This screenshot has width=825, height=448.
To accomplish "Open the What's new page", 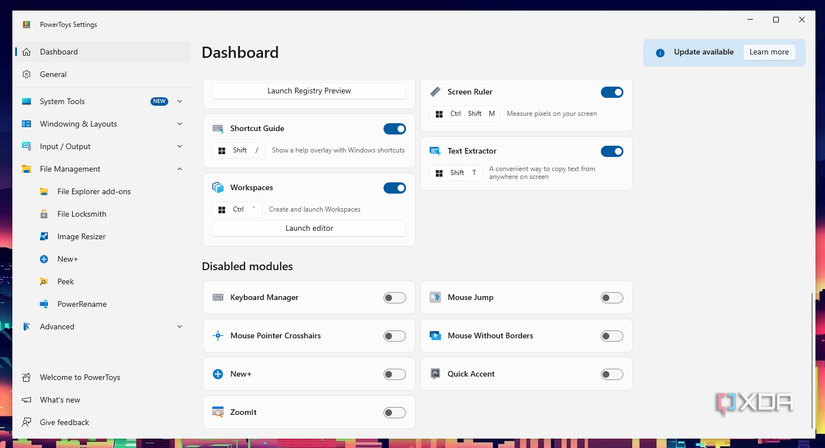I will pyautogui.click(x=103, y=400).
